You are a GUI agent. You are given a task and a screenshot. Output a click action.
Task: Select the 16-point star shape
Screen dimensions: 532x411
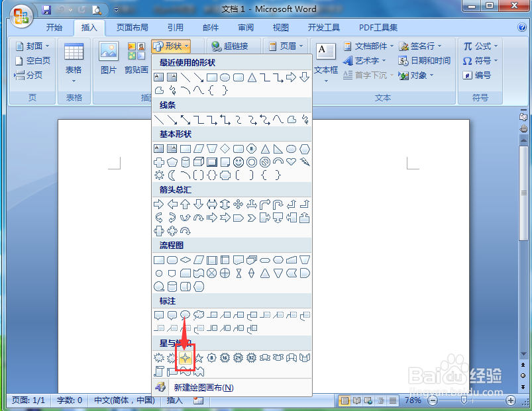[225, 358]
